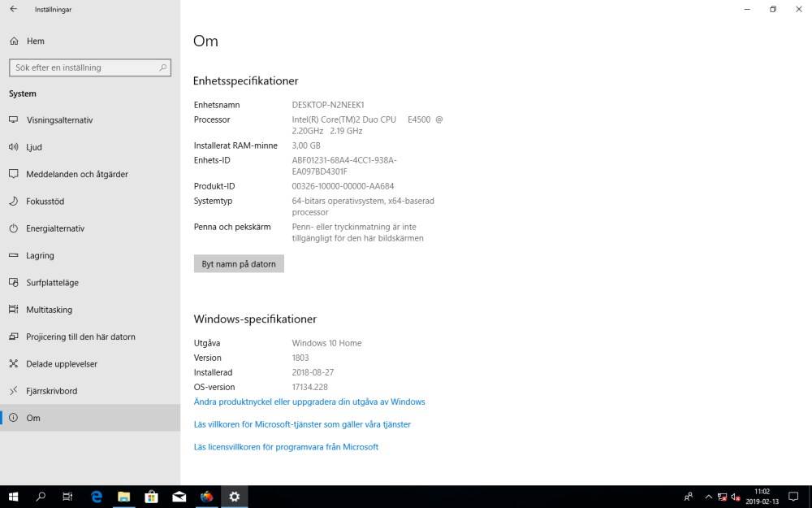Screen dimensions: 812x508
Task: Go back with the arrow icon
Action: pyautogui.click(x=14, y=9)
